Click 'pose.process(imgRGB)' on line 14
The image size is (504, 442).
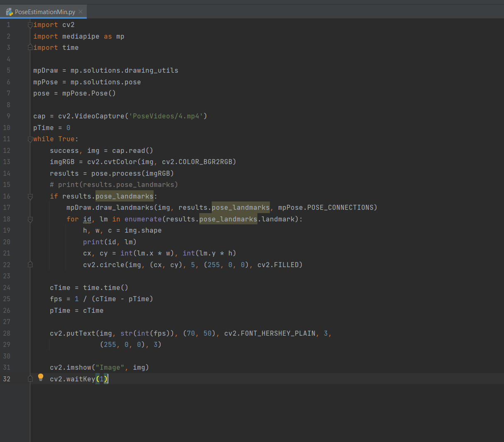click(x=133, y=173)
